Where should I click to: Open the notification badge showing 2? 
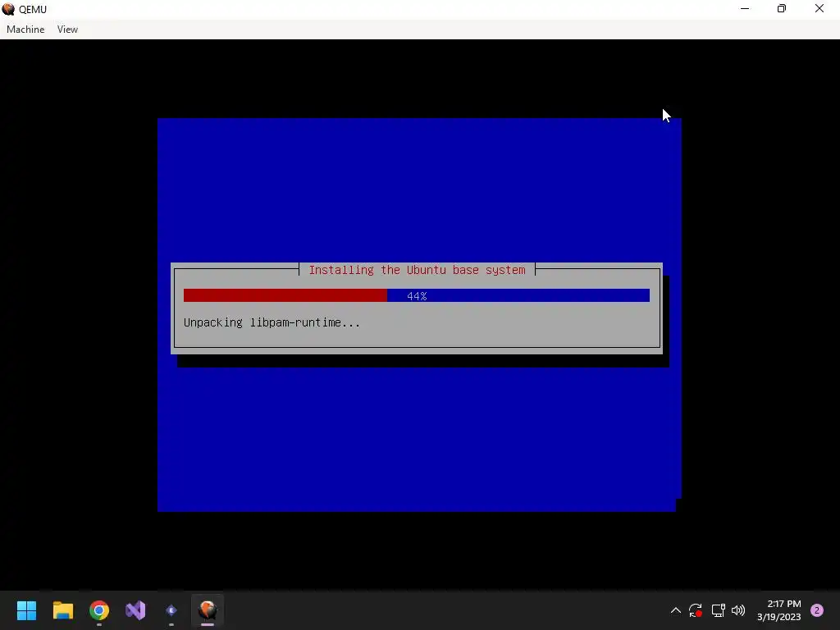817,610
